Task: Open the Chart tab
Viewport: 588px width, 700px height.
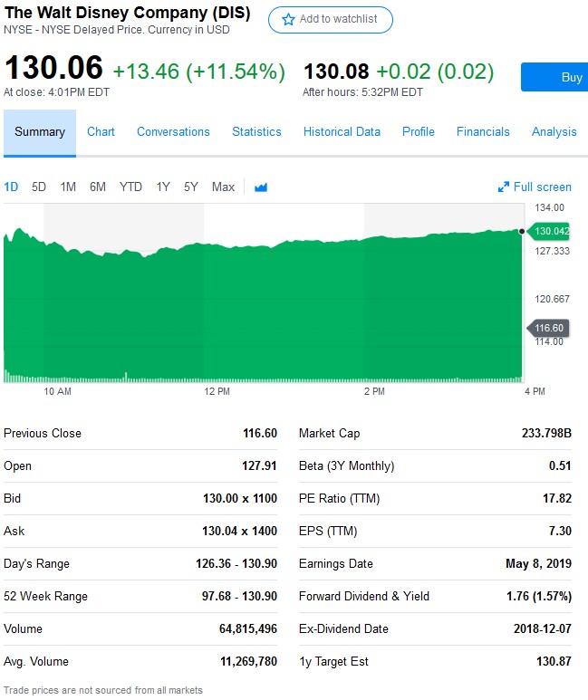Action: tap(101, 132)
